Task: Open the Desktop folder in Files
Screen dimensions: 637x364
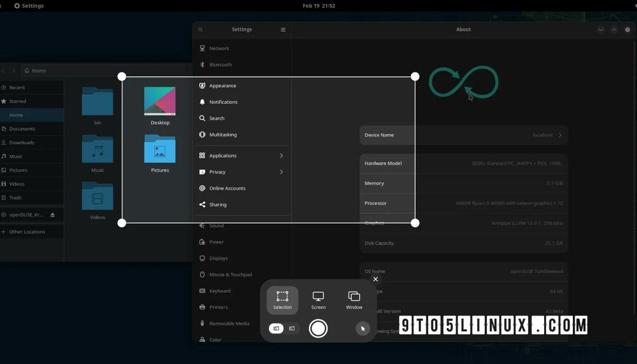Action: (160, 106)
